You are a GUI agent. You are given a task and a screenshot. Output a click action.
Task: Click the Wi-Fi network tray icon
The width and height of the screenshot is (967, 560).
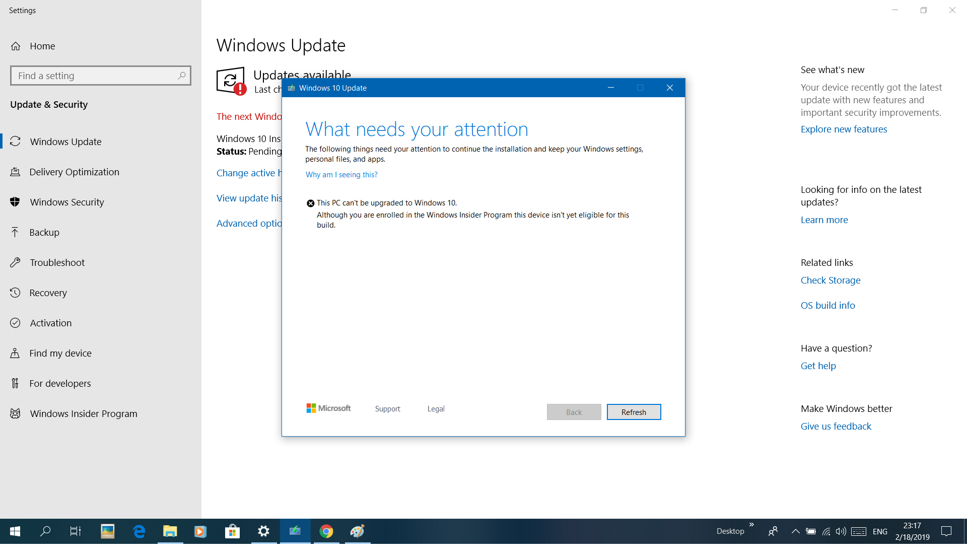click(x=826, y=531)
